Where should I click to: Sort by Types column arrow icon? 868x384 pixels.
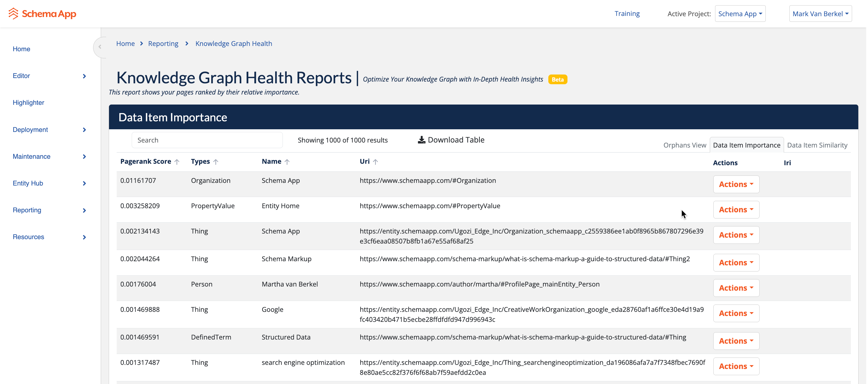tap(216, 162)
